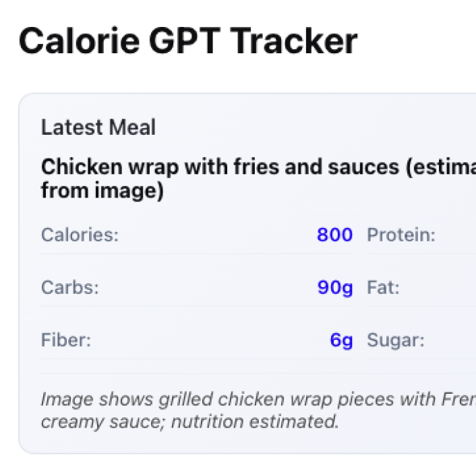Screen dimensions: 476x476
Task: Select the 'Latest Meal' card label
Action: [98, 127]
